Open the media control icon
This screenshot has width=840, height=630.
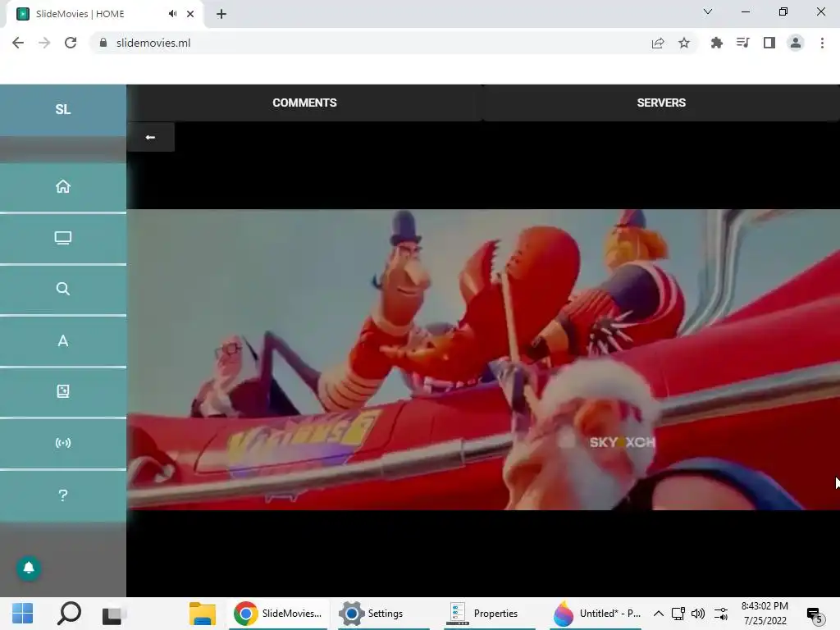point(743,43)
